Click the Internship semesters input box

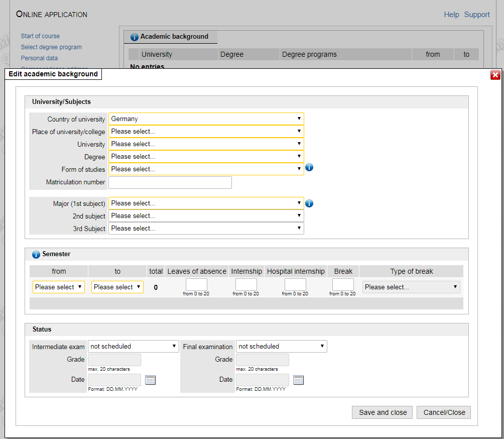(x=246, y=285)
